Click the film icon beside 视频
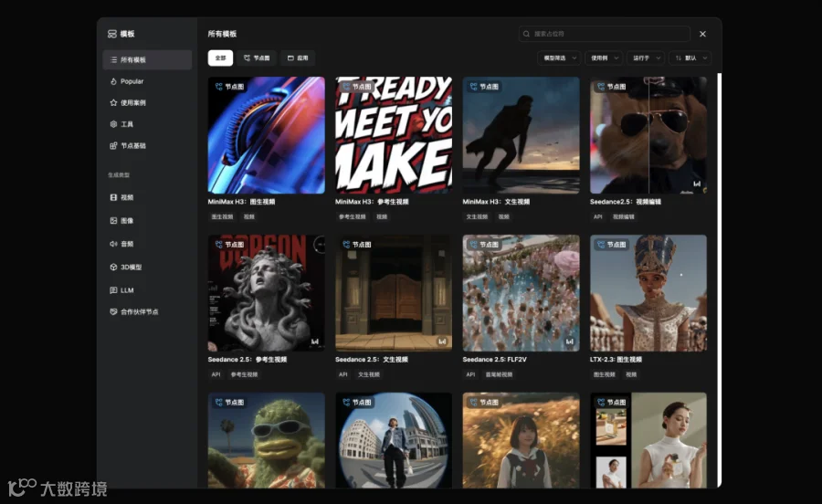The height and width of the screenshot is (504, 822). point(113,197)
